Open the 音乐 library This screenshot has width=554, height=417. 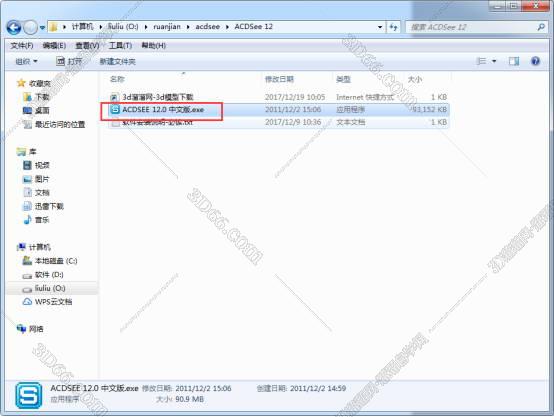point(42,220)
